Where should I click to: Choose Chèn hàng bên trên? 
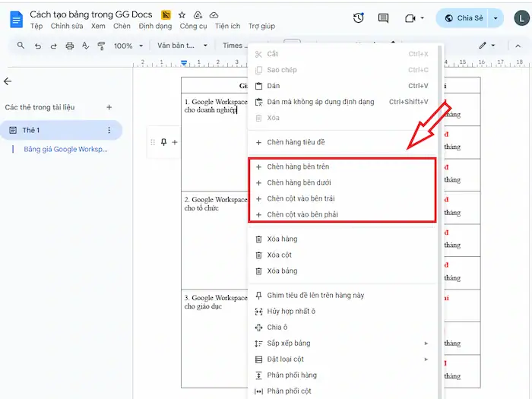pyautogui.click(x=298, y=166)
